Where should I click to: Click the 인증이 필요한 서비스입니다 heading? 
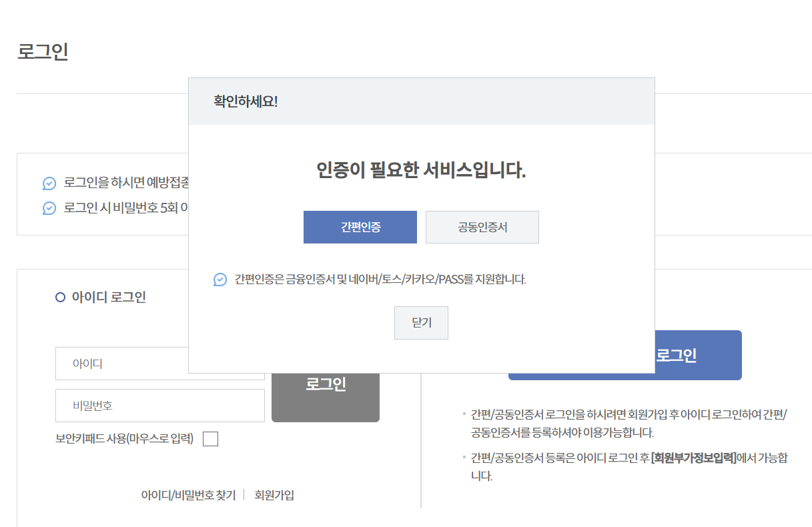pos(422,170)
